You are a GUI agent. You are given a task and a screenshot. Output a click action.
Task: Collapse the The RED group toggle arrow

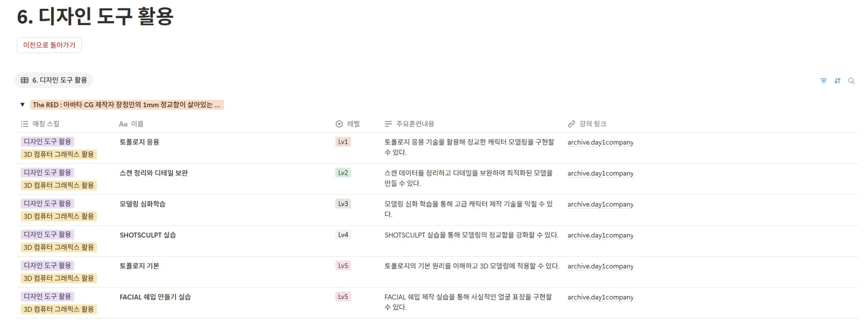(22, 105)
